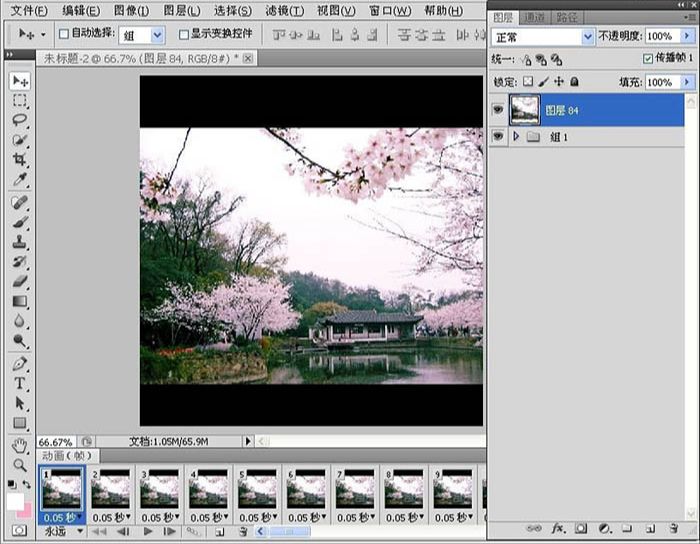The width and height of the screenshot is (700, 544).
Task: Switch to the 通道 tab
Action: tap(534, 18)
